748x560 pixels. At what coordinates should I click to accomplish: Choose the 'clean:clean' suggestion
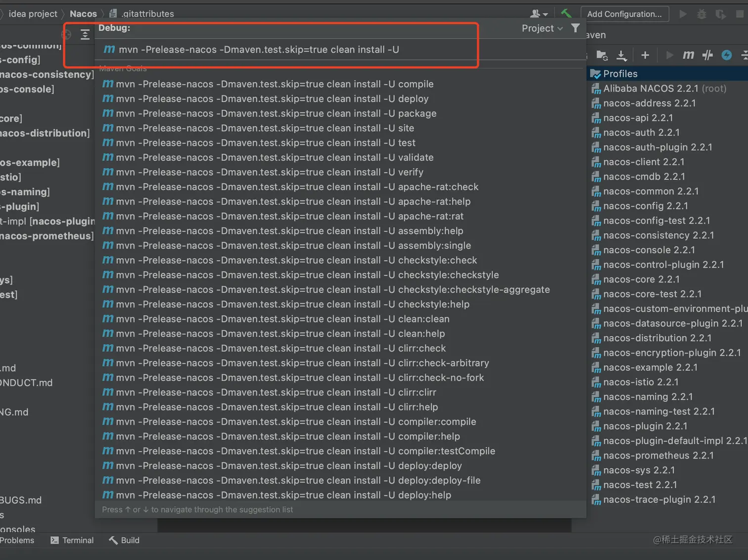click(x=340, y=319)
